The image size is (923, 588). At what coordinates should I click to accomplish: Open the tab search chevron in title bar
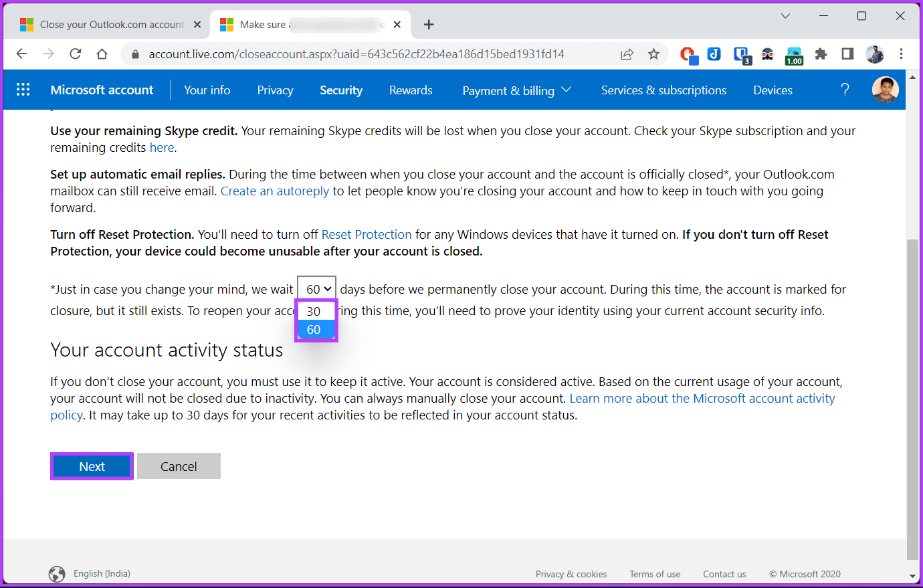click(786, 16)
